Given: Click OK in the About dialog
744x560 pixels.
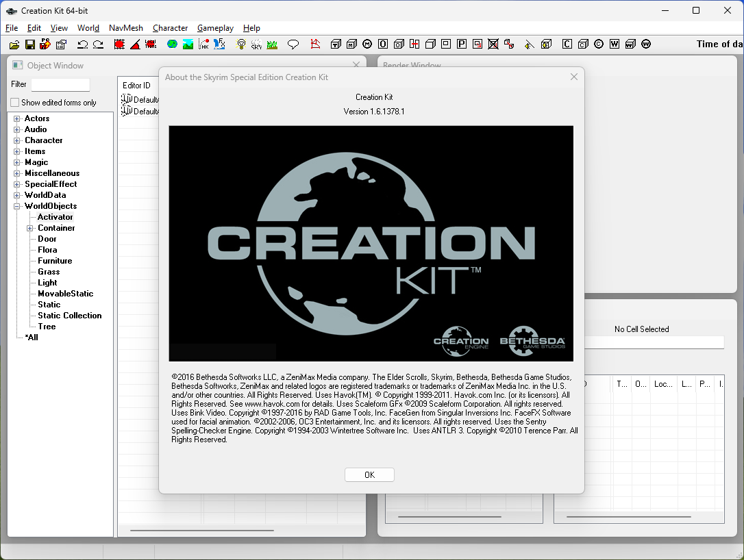Looking at the screenshot, I should [369, 474].
